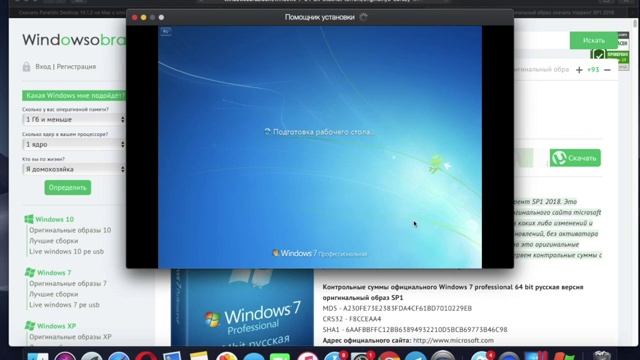This screenshot has height=360, width=640.
Task: Open 'Оригинальные образы 10' in the sidebar
Action: click(70, 230)
